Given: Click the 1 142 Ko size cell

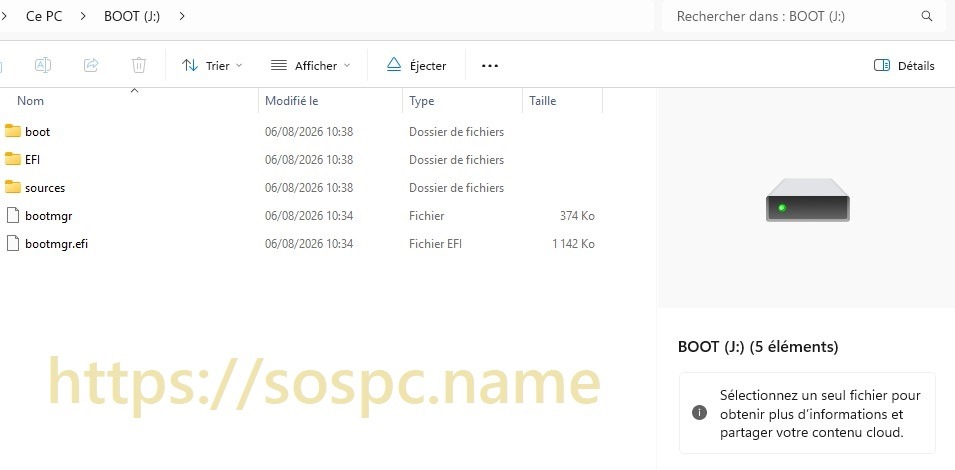Looking at the screenshot, I should [574, 244].
